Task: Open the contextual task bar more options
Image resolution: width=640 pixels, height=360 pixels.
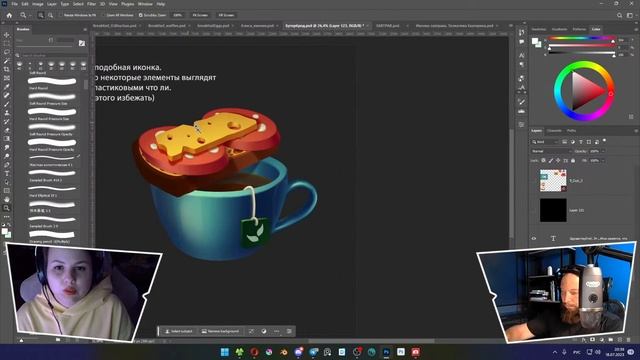Action: click(277, 331)
